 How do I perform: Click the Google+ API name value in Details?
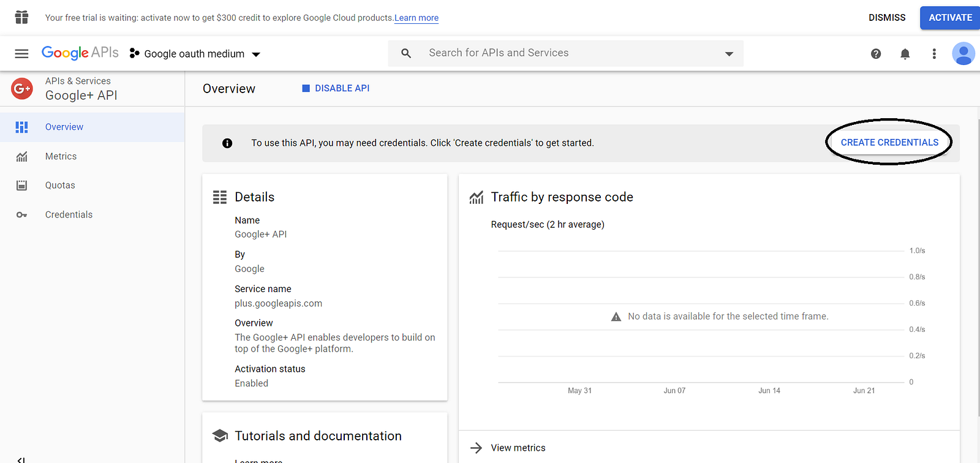point(260,234)
